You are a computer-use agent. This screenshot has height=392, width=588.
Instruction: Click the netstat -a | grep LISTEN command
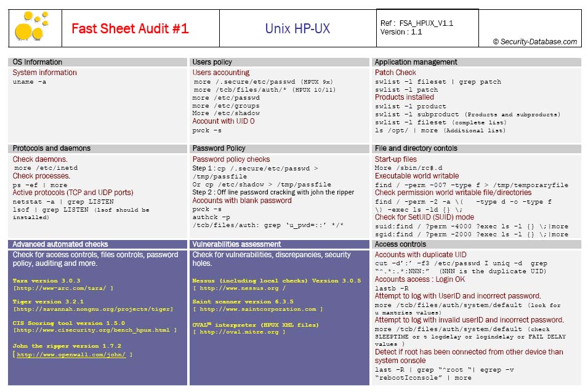[63, 202]
